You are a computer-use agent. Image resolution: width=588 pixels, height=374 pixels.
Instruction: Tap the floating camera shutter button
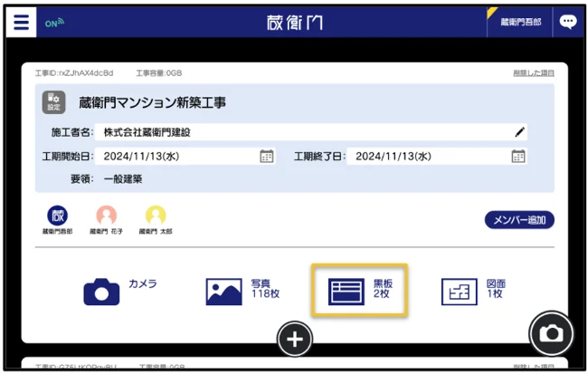tap(550, 334)
